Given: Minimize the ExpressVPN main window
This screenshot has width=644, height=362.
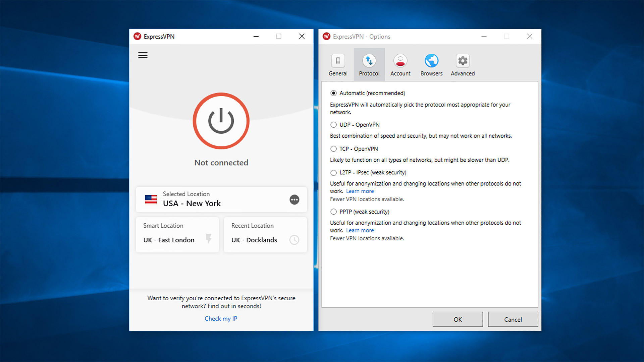Looking at the screenshot, I should pos(256,36).
